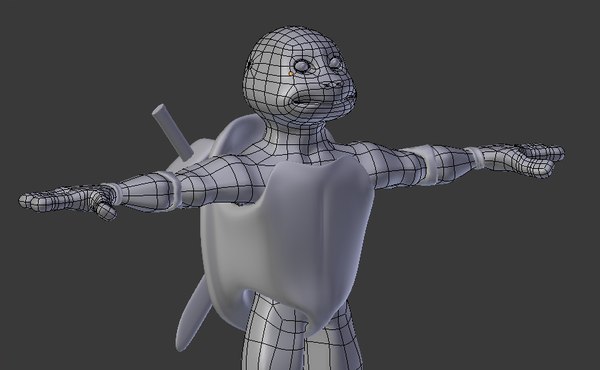This screenshot has height=370, width=600.
Task: Click the nose nostrils on the head mesh
Action: click(332, 83)
